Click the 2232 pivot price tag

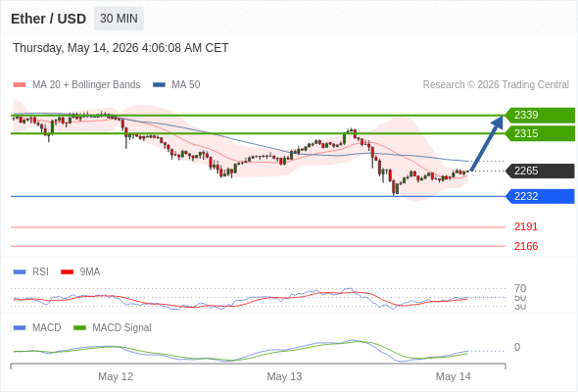pos(540,196)
